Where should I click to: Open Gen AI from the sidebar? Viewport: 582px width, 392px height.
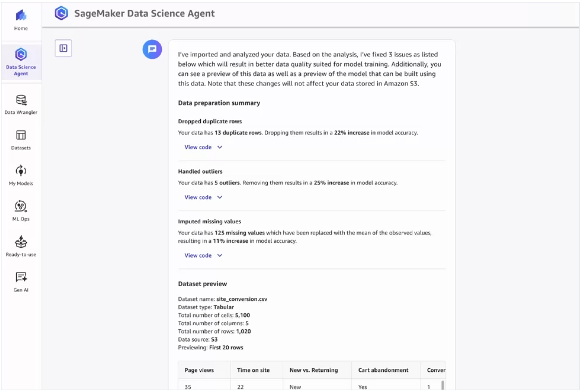(21, 282)
